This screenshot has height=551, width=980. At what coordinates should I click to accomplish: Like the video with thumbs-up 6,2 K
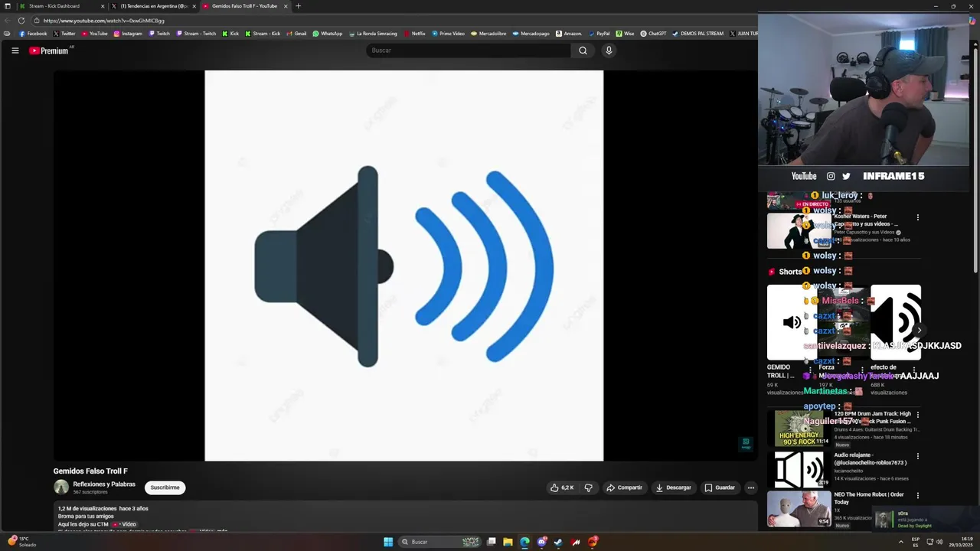[562, 487]
